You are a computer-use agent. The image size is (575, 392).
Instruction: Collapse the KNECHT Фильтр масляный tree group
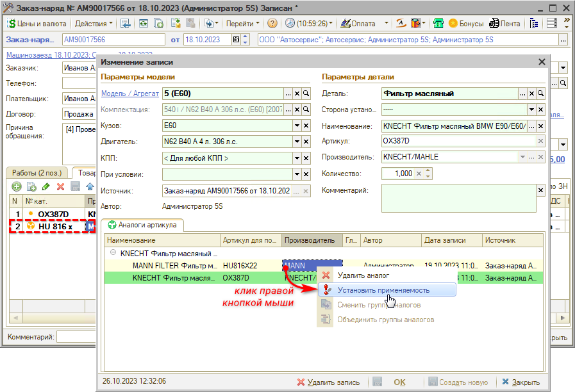coord(113,252)
